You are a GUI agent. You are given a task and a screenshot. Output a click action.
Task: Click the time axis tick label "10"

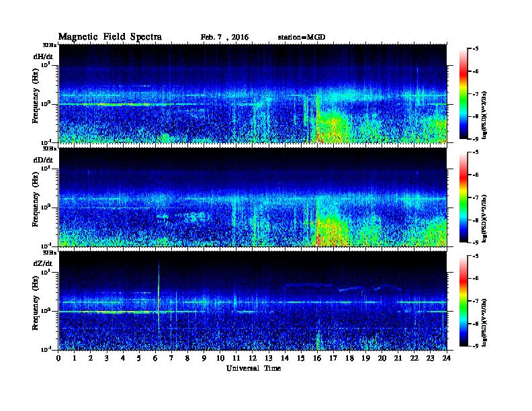(220, 359)
